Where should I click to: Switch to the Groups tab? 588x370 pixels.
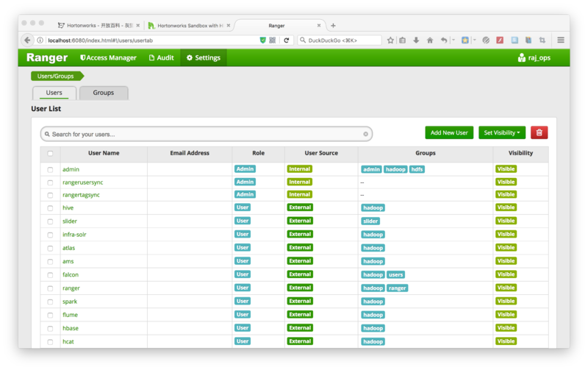(103, 93)
